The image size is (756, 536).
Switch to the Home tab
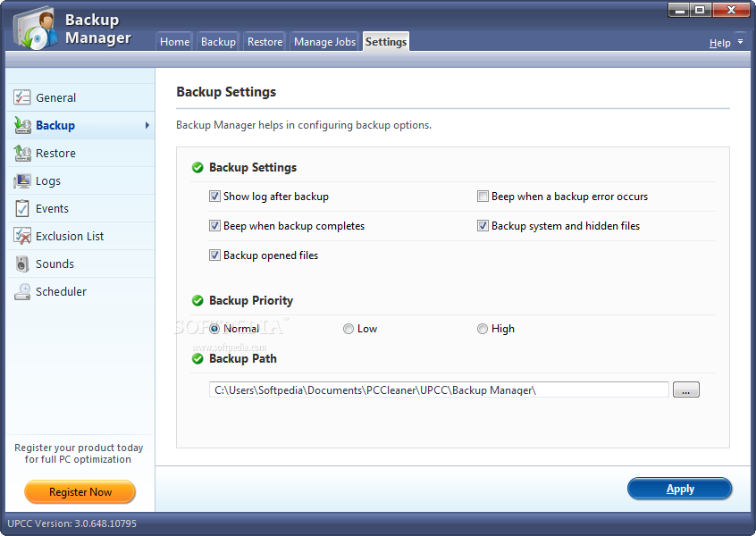click(x=174, y=42)
